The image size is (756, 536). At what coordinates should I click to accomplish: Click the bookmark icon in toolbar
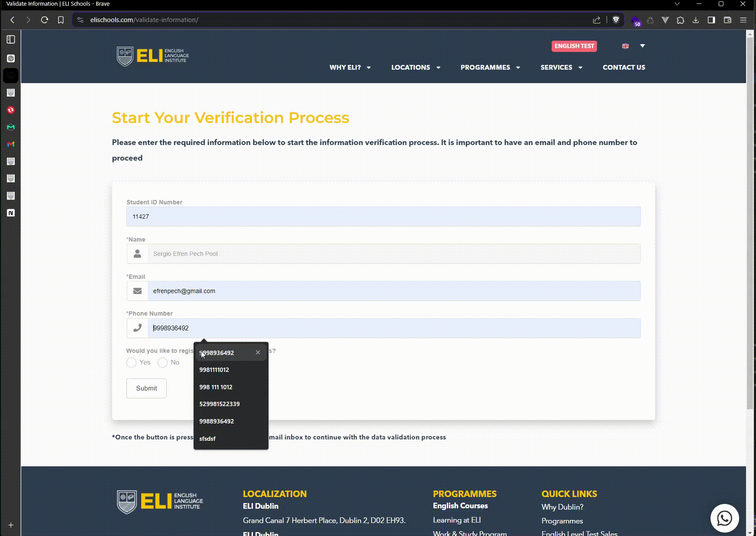[61, 20]
